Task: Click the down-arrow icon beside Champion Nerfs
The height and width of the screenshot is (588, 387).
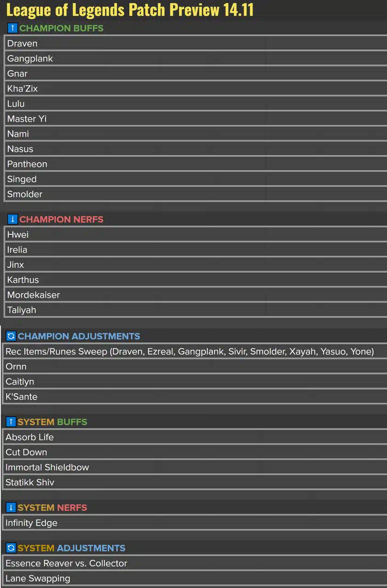Action: tap(13, 219)
